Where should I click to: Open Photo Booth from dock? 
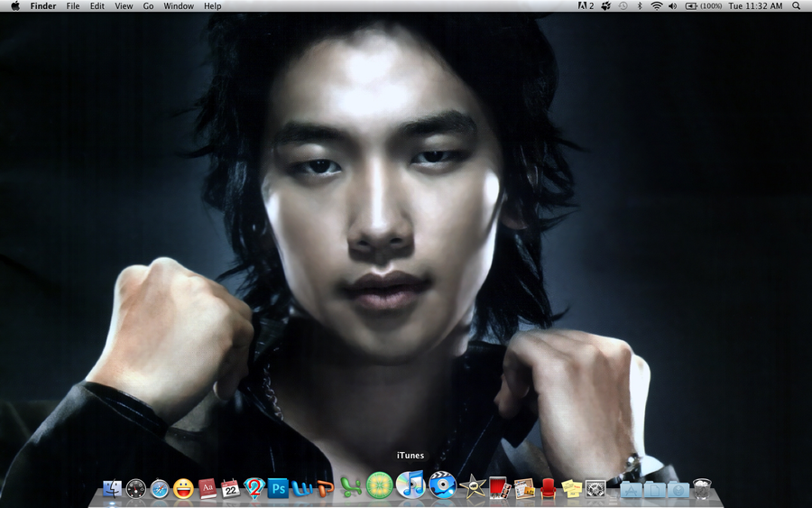(x=501, y=489)
